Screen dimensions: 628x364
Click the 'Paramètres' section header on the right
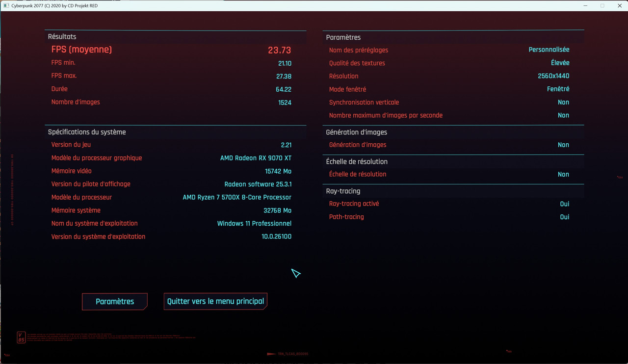pyautogui.click(x=343, y=37)
